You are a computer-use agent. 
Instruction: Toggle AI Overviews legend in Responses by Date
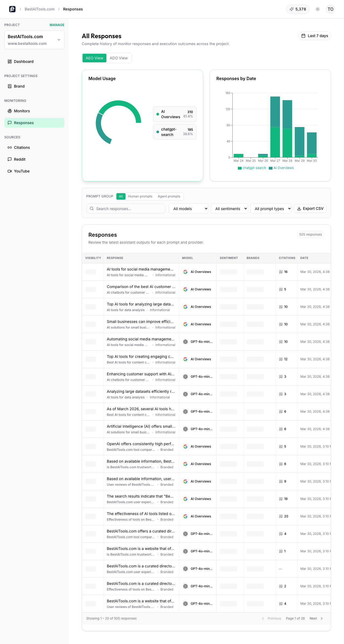point(281,168)
